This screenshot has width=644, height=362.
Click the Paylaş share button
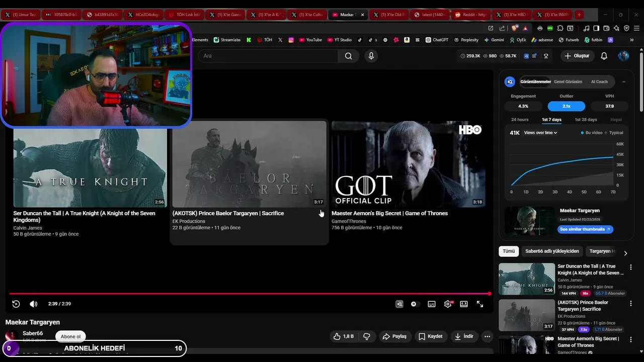point(394,336)
